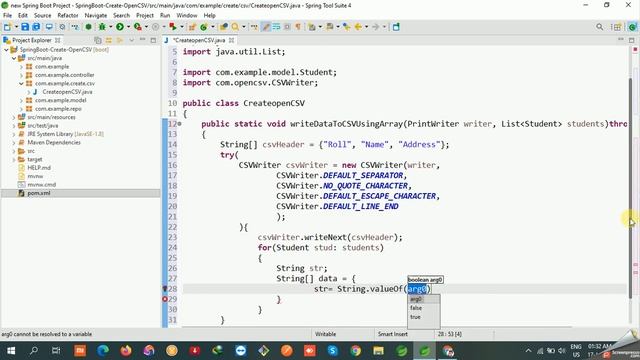The width and height of the screenshot is (640, 360).
Task: Maximize the Project Explorer panel
Action: 153,40
